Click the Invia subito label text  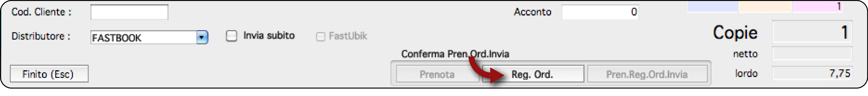tap(269, 36)
